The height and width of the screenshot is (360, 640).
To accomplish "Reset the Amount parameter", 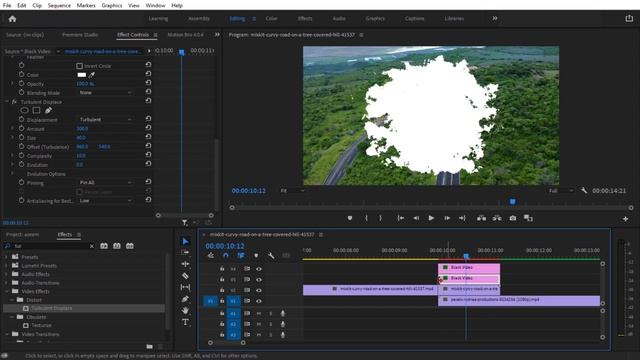I will coord(148,128).
